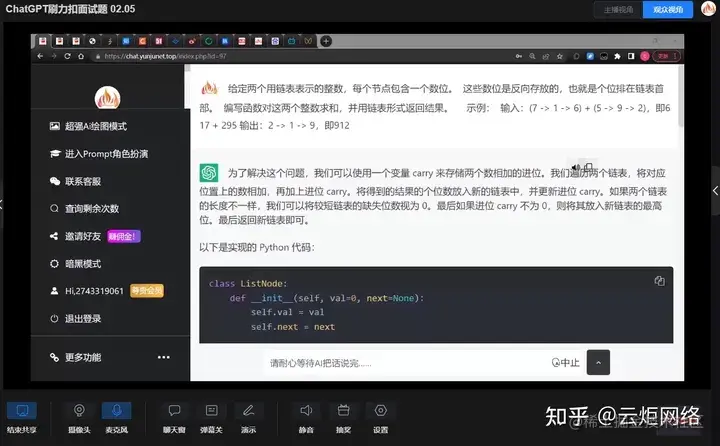Toggle the browser side panel icon

click(631, 56)
